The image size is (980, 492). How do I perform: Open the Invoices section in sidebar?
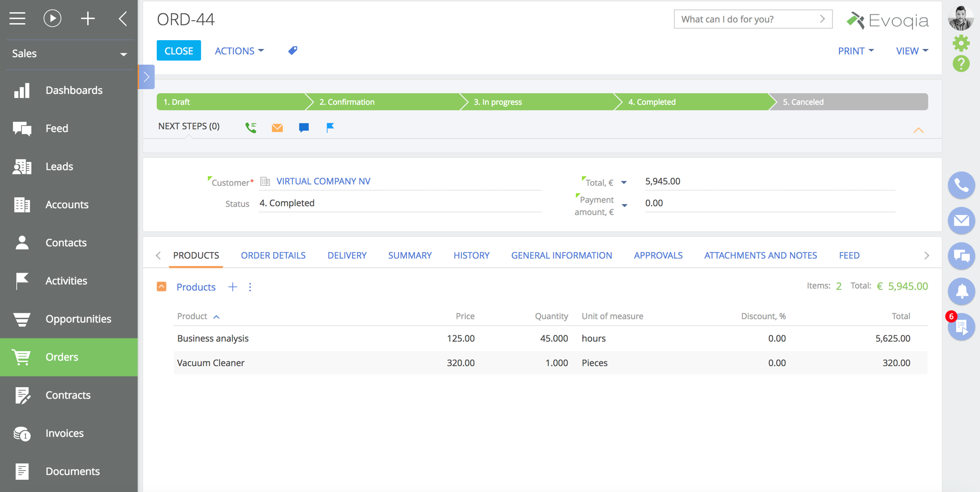click(64, 433)
